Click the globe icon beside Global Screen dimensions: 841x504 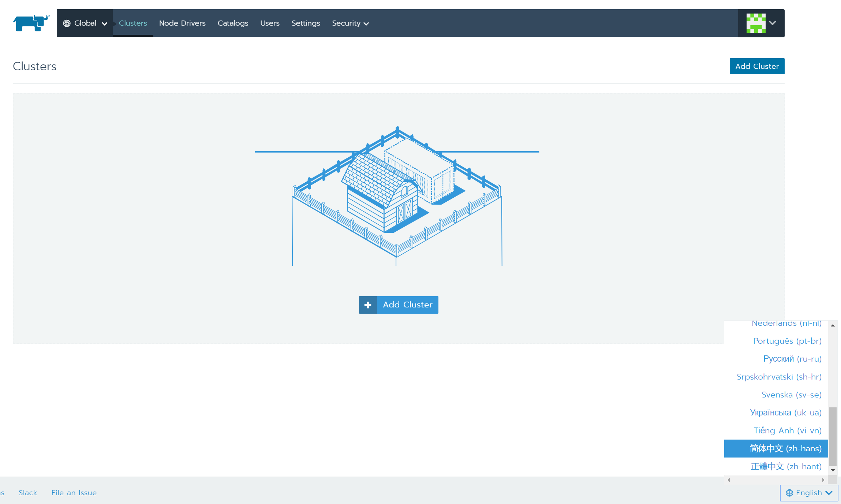[x=67, y=23]
